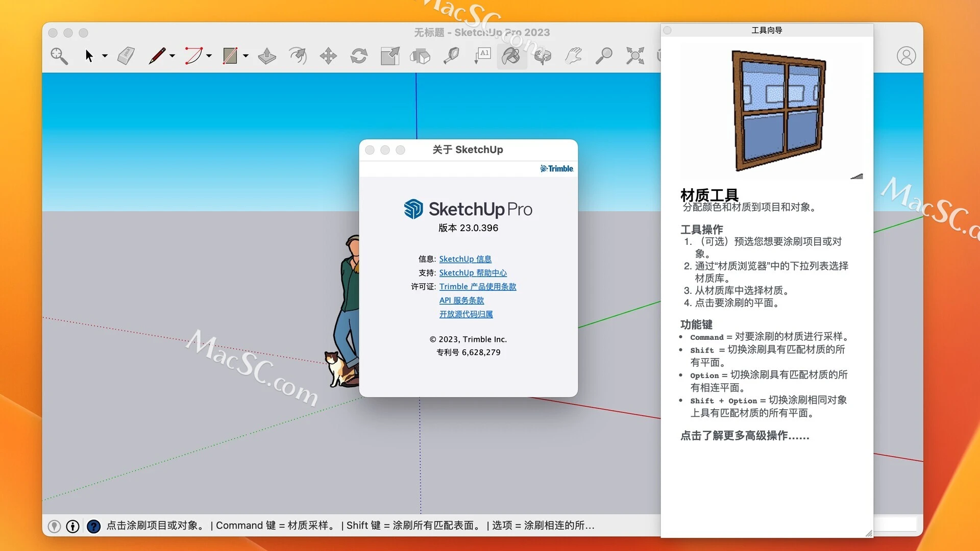The height and width of the screenshot is (551, 980).
Task: Open the Solid tools (Outer Shell) icon
Action: 421,56
